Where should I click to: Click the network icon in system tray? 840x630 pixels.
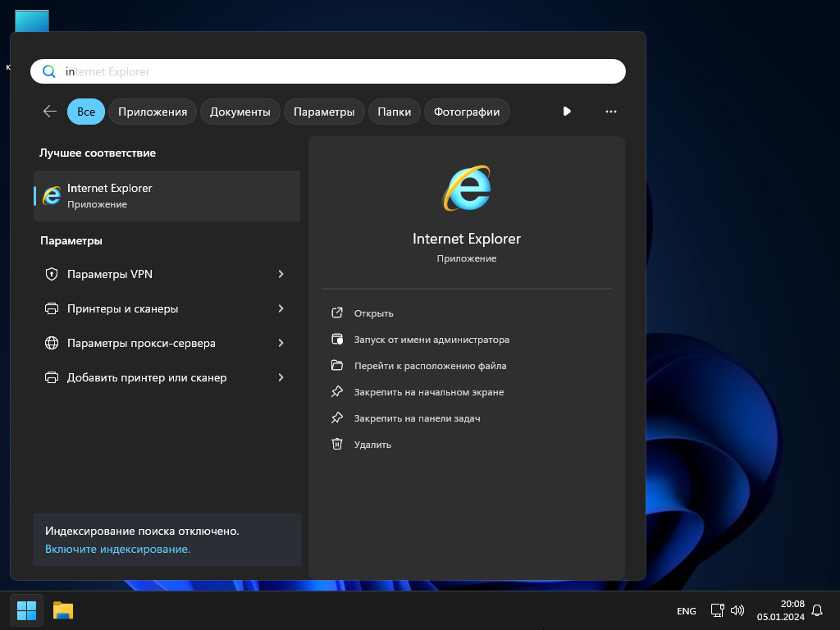click(717, 610)
